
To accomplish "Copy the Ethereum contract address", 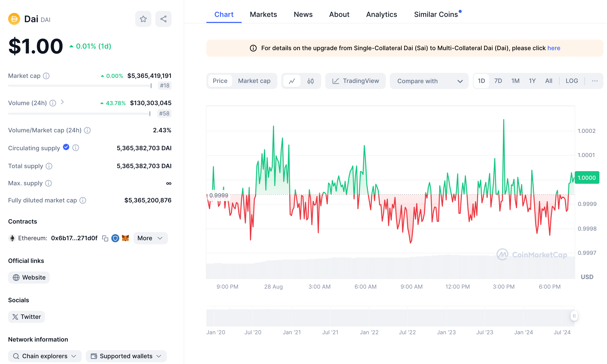I will pyautogui.click(x=105, y=238).
